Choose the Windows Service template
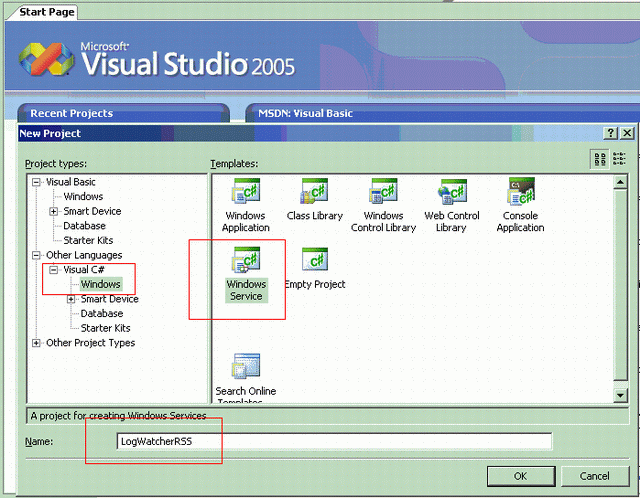 pos(245,262)
